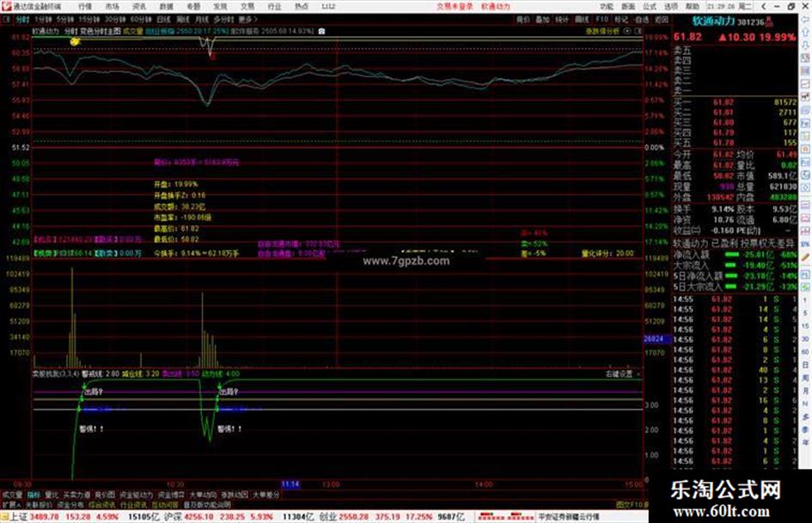Switch to 30分钟 period tab
812x523 pixels.
pos(115,19)
